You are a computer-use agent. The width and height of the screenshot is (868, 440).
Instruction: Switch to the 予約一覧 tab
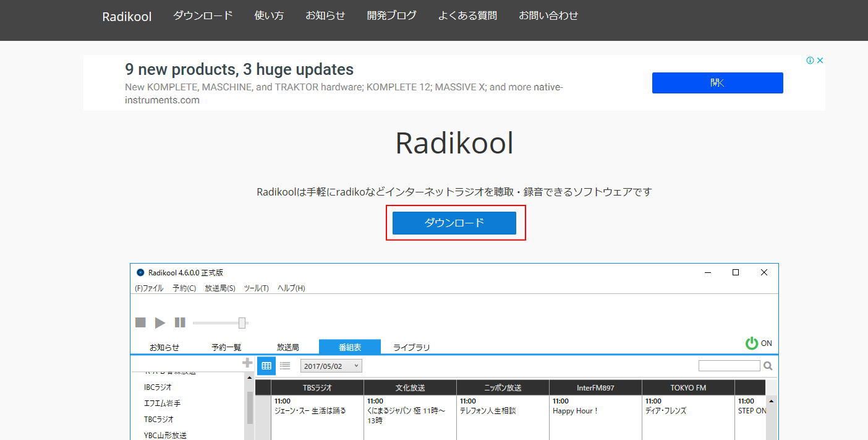coord(226,347)
